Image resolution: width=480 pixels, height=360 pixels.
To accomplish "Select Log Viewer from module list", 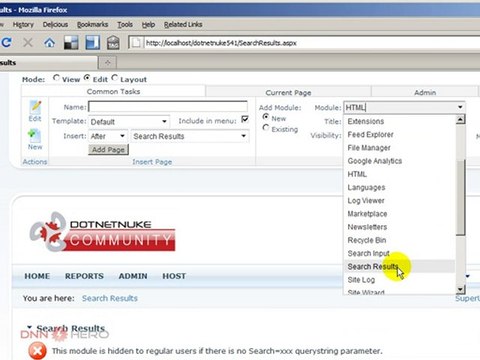I will (x=366, y=201).
